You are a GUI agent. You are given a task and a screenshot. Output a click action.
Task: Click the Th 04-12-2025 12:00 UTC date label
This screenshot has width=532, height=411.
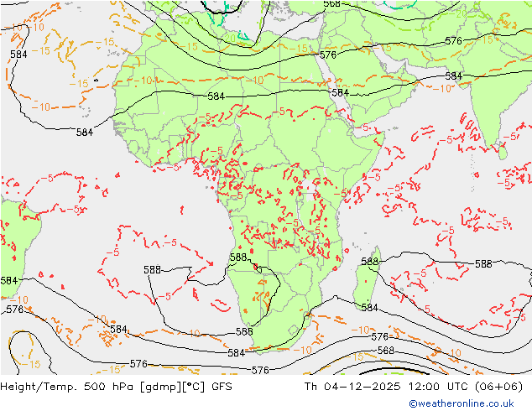[x=413, y=386]
